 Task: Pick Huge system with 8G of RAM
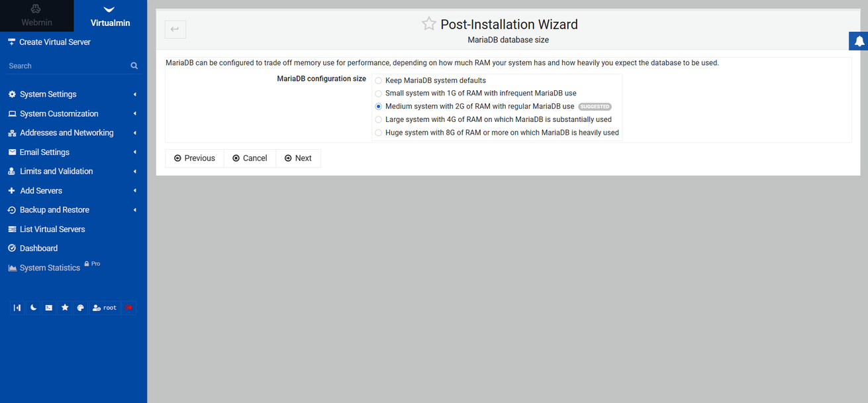tap(379, 133)
